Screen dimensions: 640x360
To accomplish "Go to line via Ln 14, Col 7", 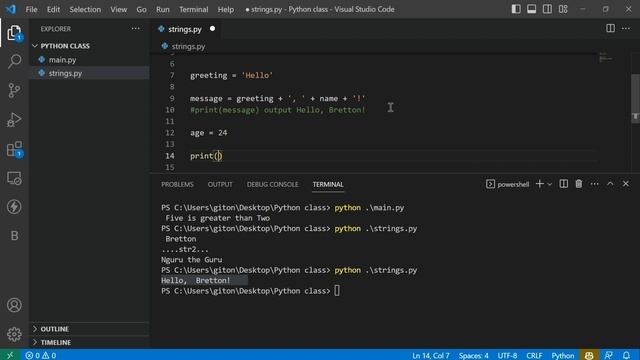I will (431, 355).
